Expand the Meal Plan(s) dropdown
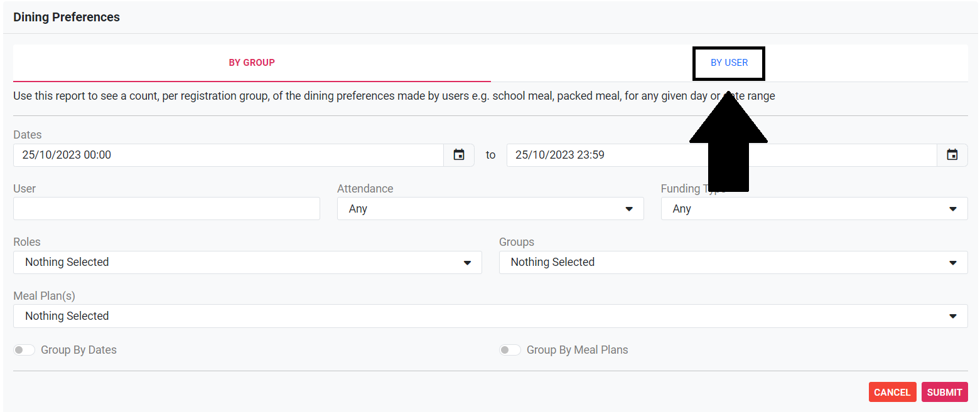This screenshot has width=980, height=412. [x=490, y=316]
